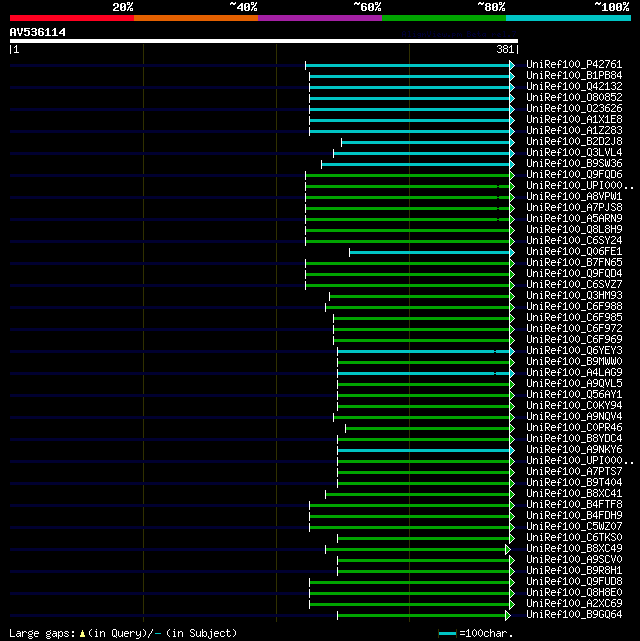Screen dimensions: 640x641
Task: Select the UniRef100_B4FDH9 label
Action: pyautogui.click(x=574, y=515)
